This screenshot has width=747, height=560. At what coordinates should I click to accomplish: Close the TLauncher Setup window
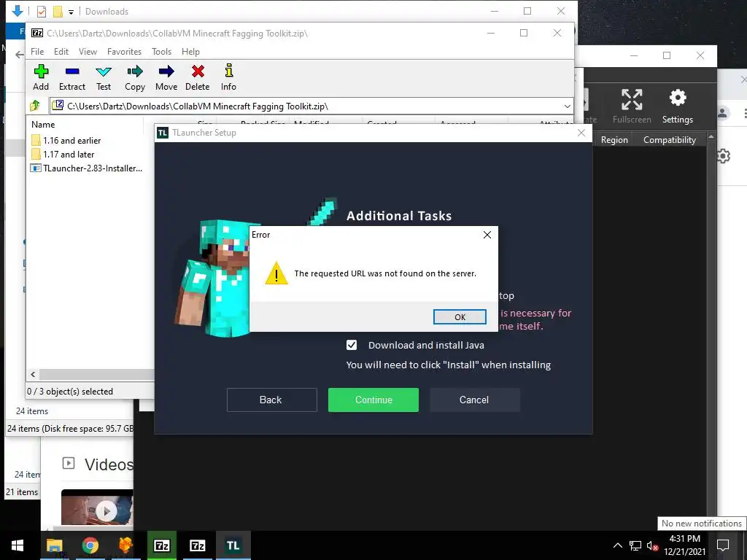581,133
